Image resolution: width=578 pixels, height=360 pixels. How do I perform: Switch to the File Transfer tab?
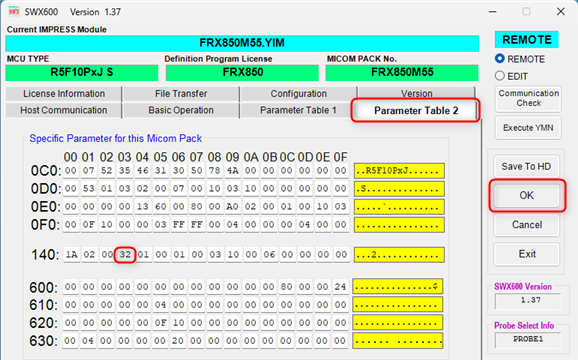point(181,94)
